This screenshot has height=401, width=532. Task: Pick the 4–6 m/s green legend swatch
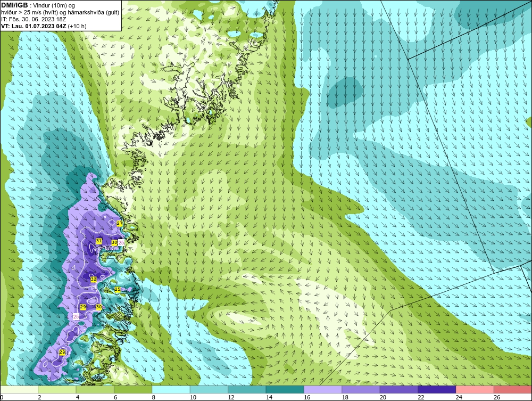point(95,389)
